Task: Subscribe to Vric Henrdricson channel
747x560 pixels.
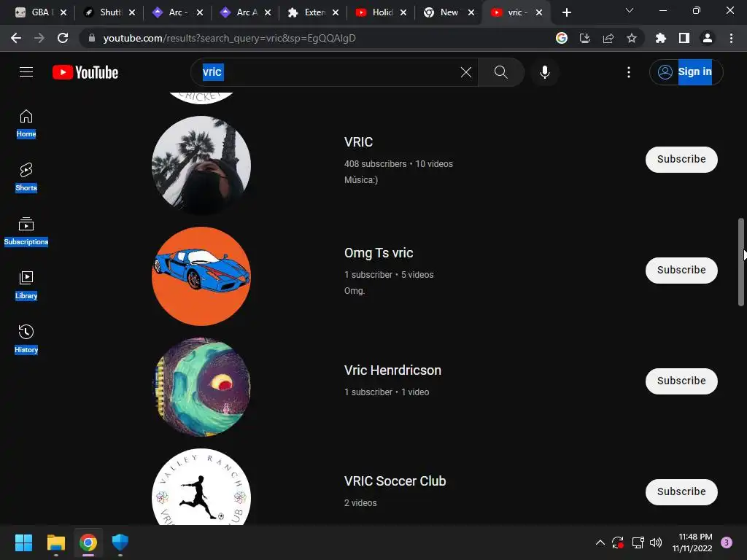Action: click(x=681, y=381)
